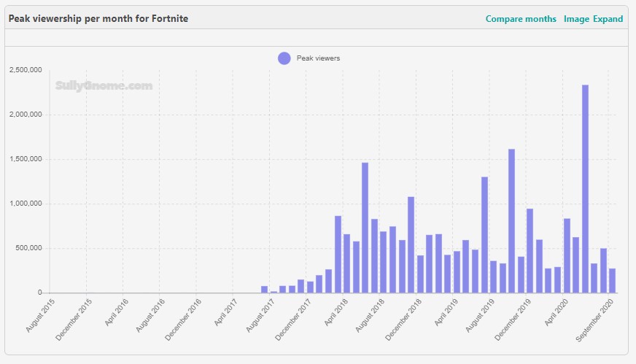
Task: Click the December 2019 axis label
Action: [513, 320]
